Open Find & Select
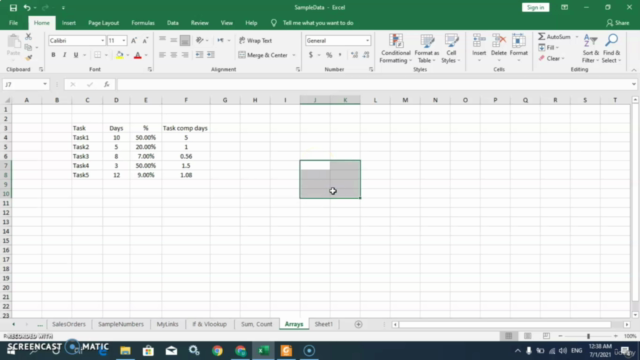This screenshot has height=360, width=640. [x=611, y=49]
